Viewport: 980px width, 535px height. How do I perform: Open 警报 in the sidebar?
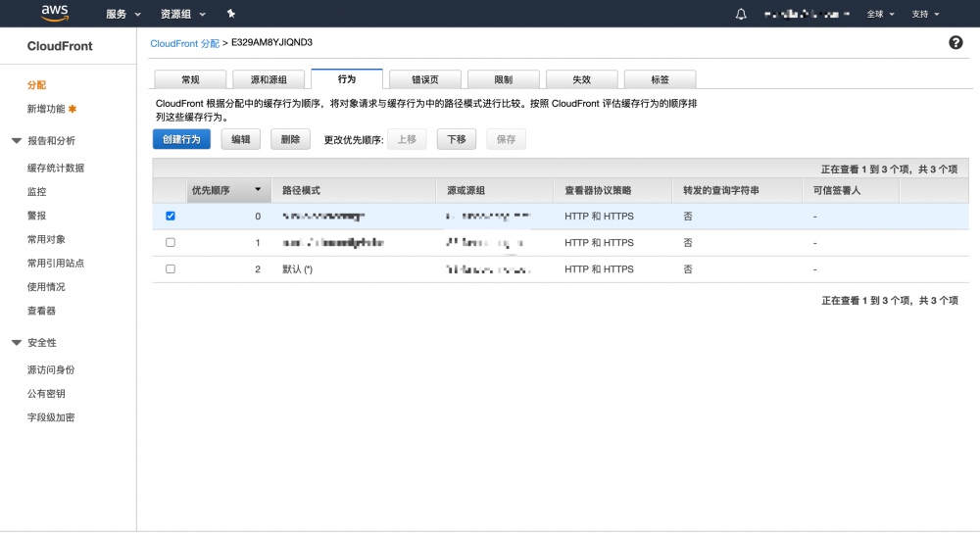click(36, 216)
